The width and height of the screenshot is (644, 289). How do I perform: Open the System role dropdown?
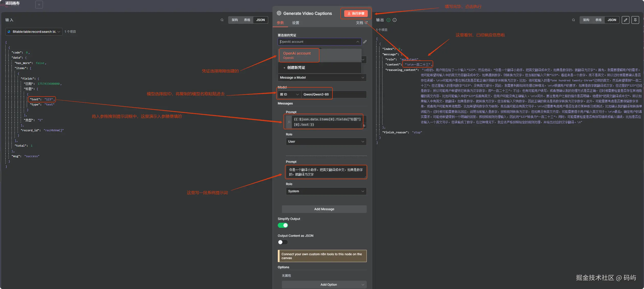coord(326,191)
